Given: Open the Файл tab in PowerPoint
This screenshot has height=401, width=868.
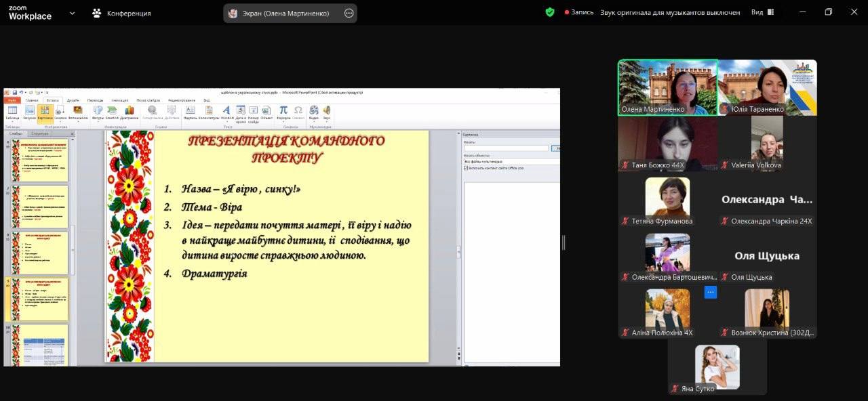Looking at the screenshot, I should pos(12,100).
